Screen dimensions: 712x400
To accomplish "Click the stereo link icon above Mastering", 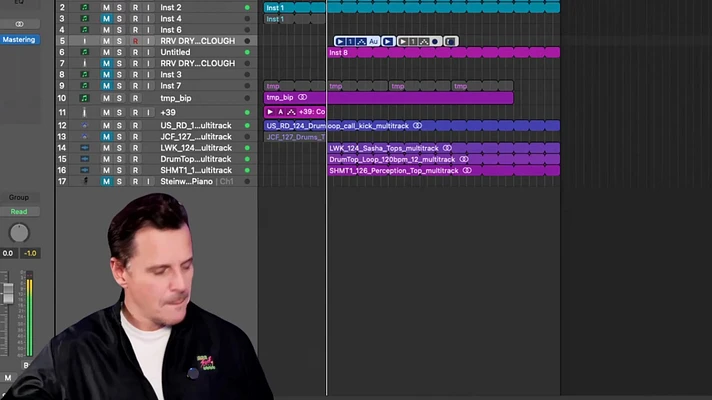I will tap(19, 24).
